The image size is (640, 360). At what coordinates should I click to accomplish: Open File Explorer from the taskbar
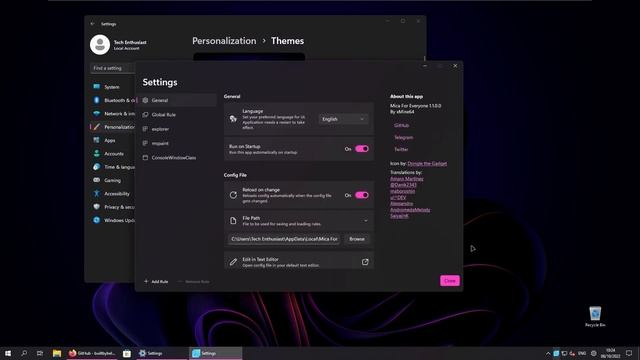(57, 353)
